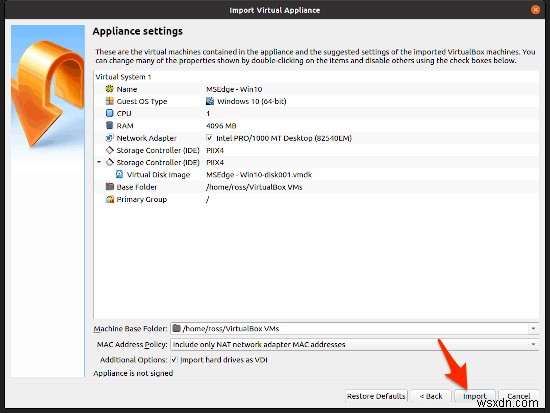Click the Primary Group icon
550x413 pixels.
point(109,199)
